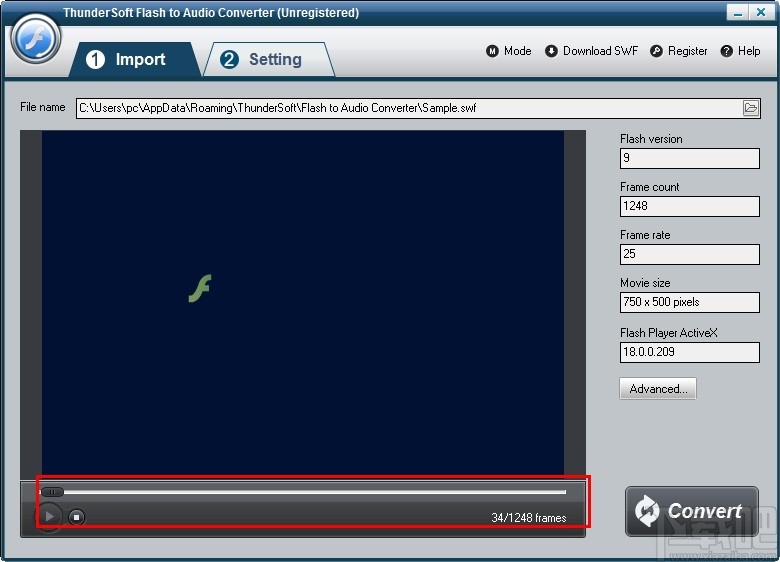Viewport: 780px width, 562px height.
Task: Play the SWF preview
Action: (x=49, y=517)
